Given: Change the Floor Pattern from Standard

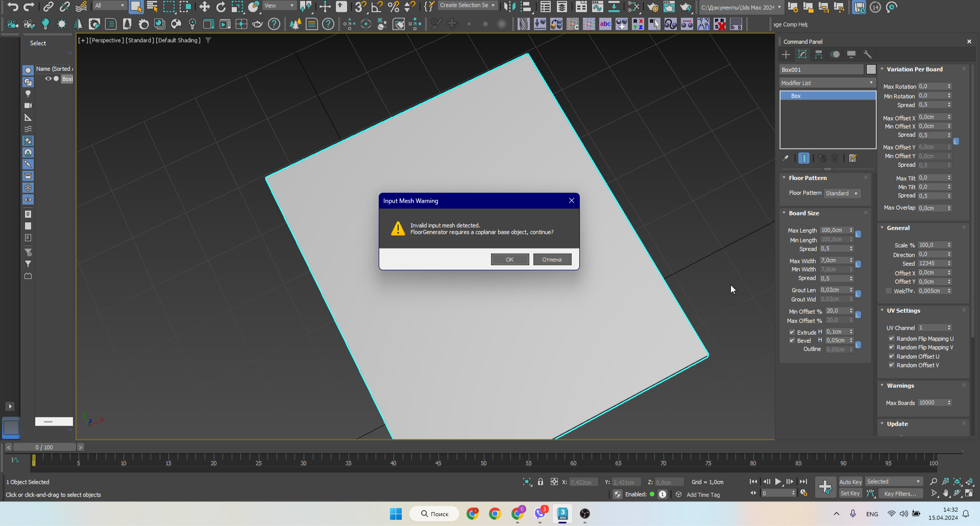Looking at the screenshot, I should [x=842, y=193].
